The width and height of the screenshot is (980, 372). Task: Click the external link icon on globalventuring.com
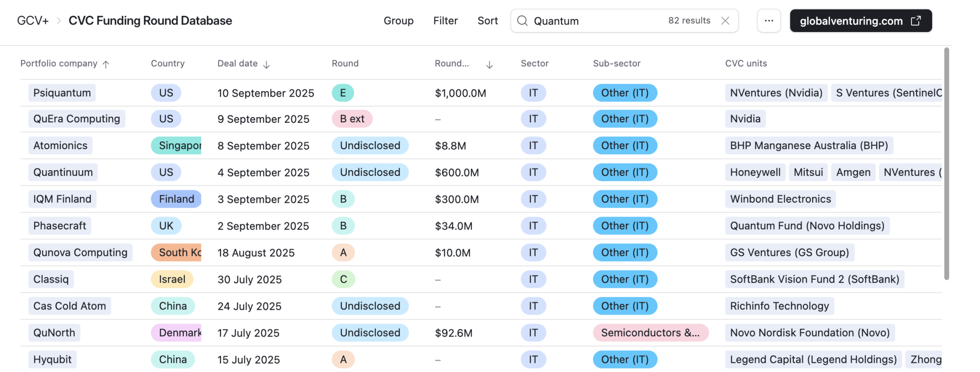915,21
